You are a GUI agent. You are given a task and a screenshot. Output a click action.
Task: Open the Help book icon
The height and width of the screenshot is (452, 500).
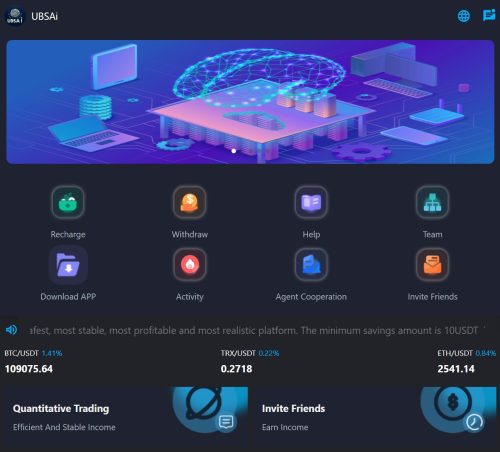[x=311, y=202]
